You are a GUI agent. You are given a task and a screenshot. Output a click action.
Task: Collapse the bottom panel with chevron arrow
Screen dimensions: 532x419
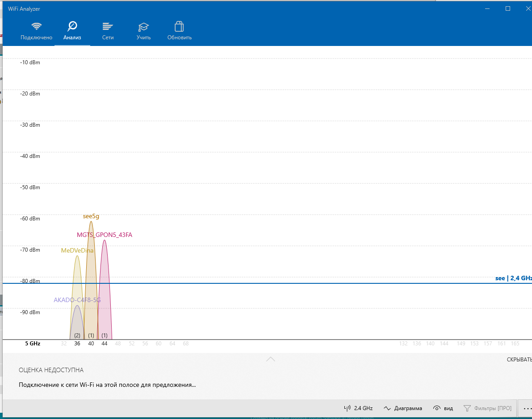[270, 359]
